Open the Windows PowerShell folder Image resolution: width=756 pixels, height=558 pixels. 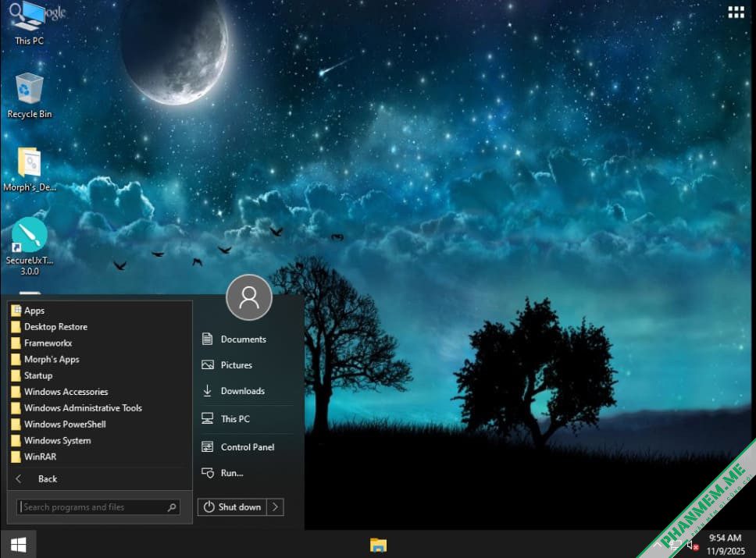click(x=100, y=424)
